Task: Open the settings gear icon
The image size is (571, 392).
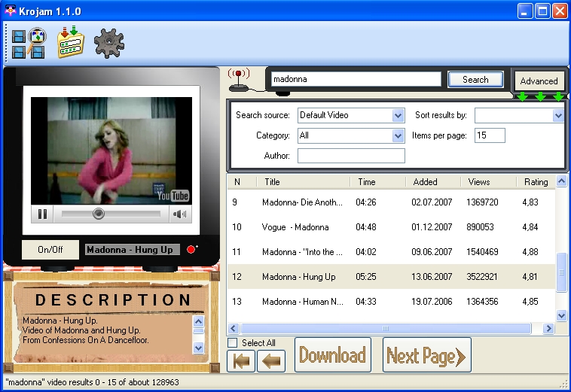Action: [109, 44]
